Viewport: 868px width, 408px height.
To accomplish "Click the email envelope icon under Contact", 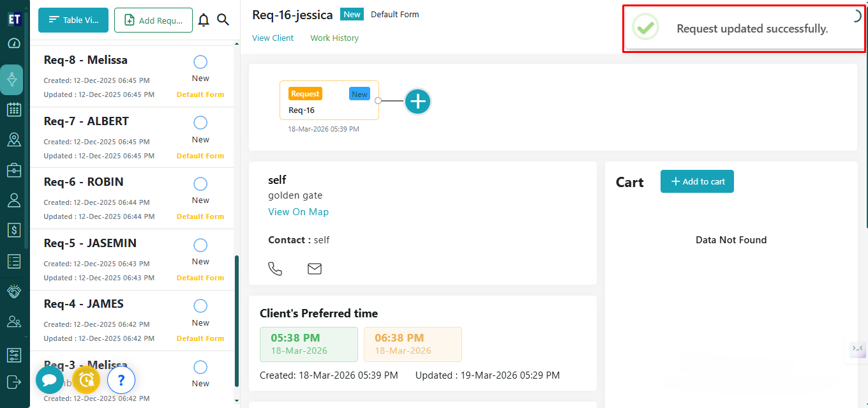I will tap(315, 269).
